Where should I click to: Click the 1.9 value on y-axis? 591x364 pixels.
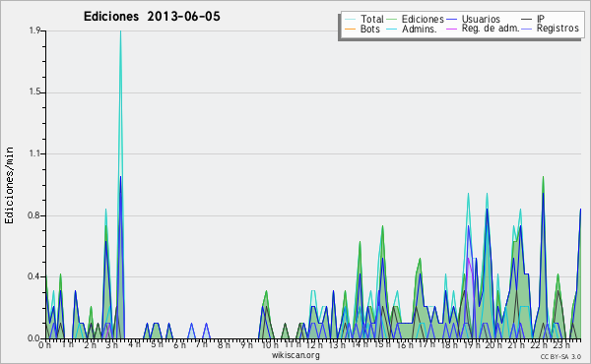(34, 30)
